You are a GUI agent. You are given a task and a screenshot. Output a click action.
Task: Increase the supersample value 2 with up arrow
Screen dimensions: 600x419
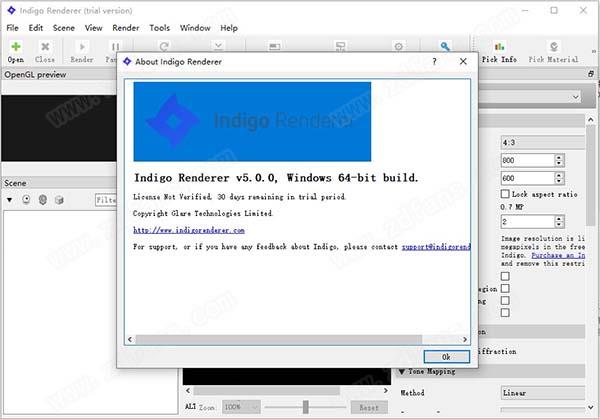pos(559,218)
